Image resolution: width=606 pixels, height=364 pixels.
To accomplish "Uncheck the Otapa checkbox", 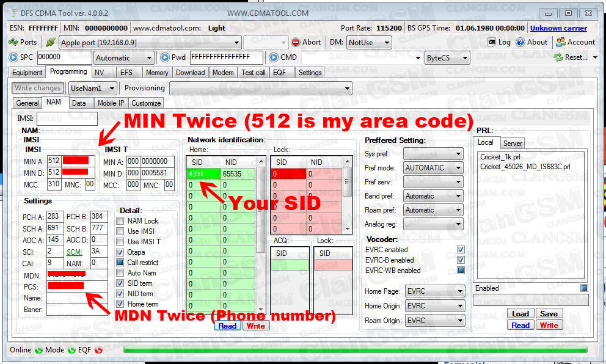I will [120, 252].
